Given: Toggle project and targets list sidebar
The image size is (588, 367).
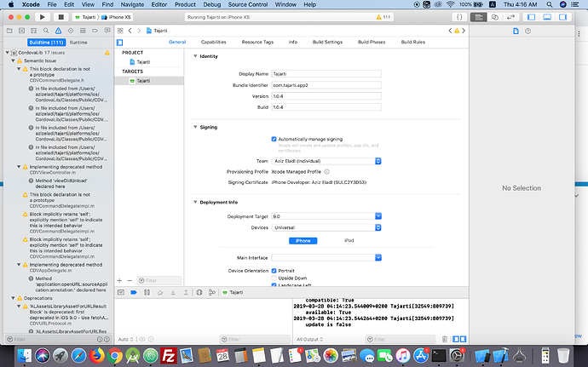Looking at the screenshot, I should pos(119,43).
